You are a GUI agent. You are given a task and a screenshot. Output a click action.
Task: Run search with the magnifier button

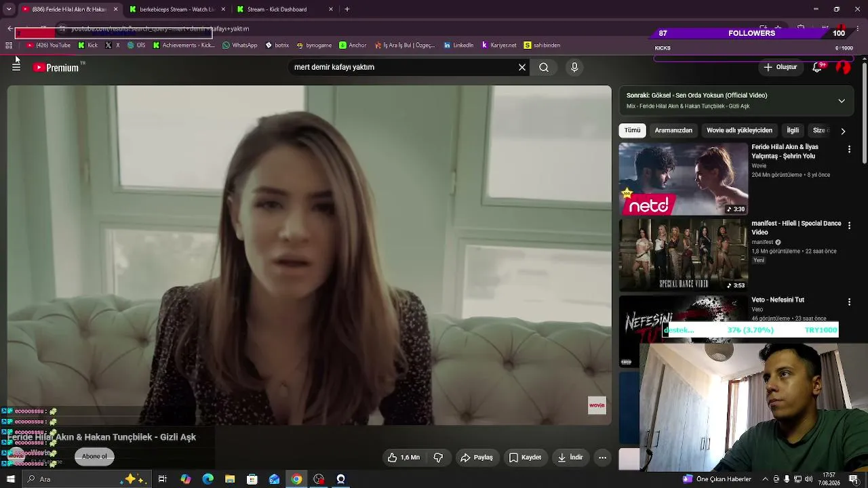544,67
